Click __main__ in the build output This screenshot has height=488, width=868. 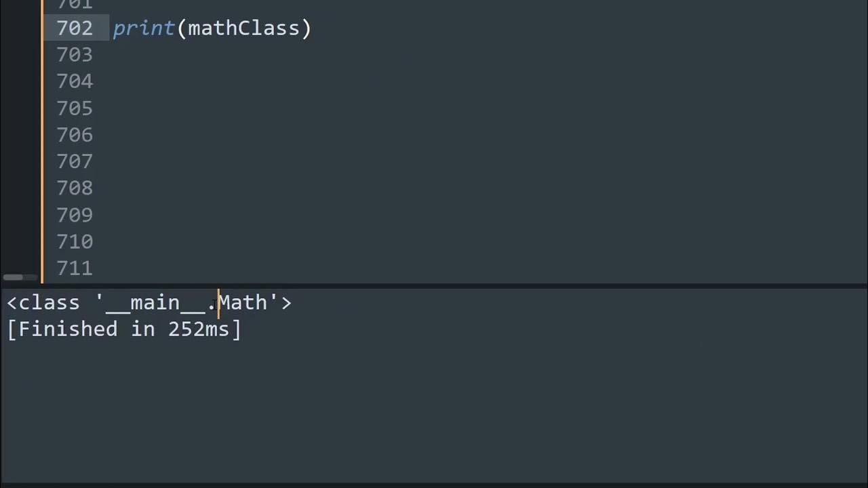point(156,302)
